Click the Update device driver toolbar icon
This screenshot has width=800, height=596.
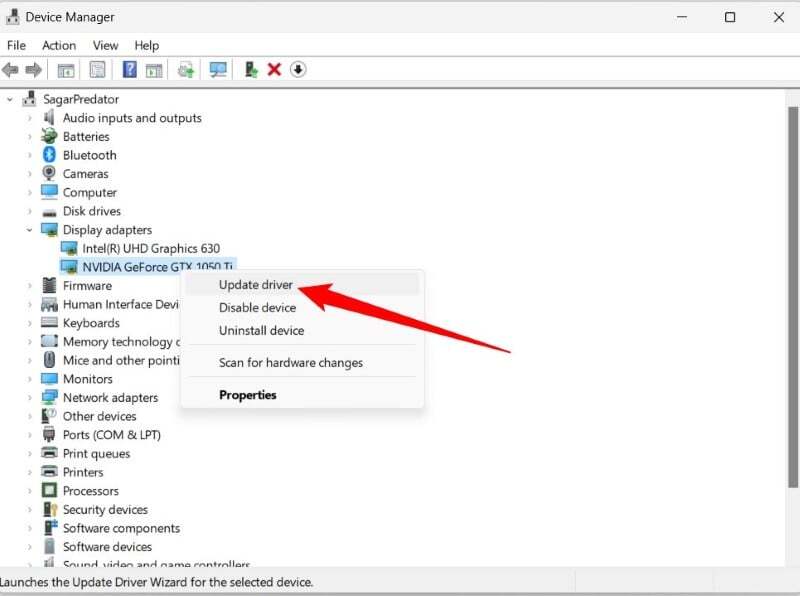(x=186, y=69)
